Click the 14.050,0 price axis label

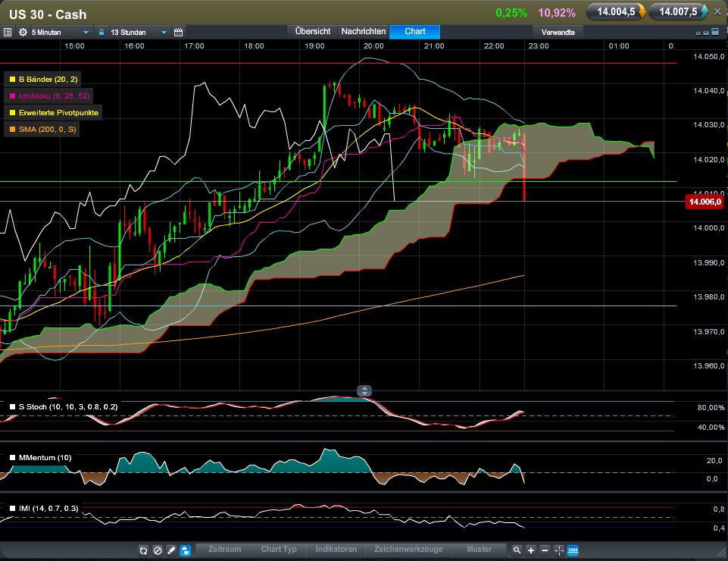tap(708, 57)
